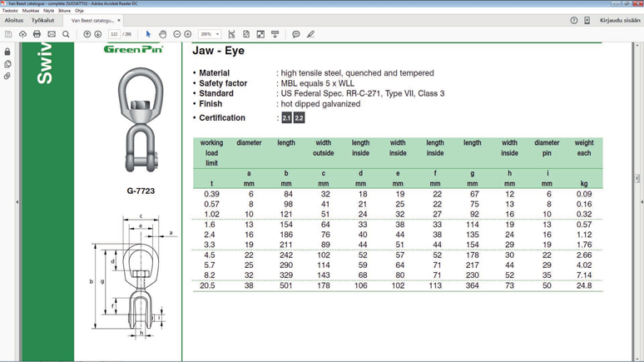Screen dimensions: 644x362
Task: Click the Kirjaudu sisään sign-in link
Action: (x=620, y=20)
